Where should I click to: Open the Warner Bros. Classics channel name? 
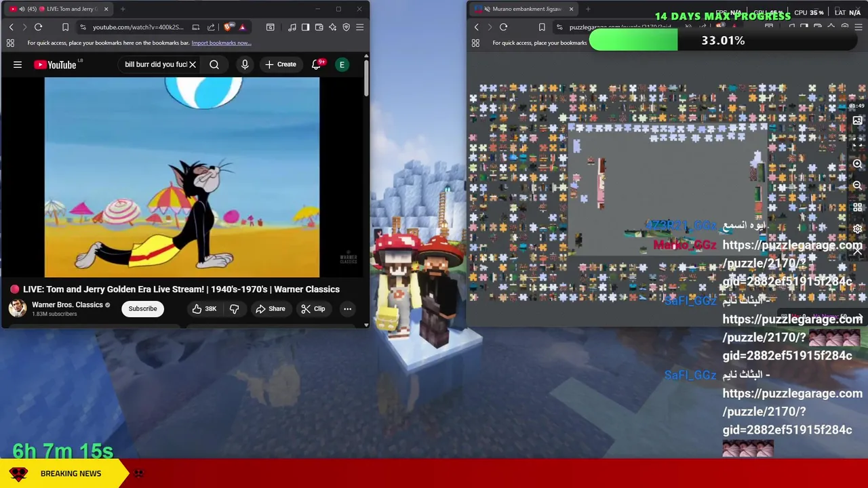point(67,304)
